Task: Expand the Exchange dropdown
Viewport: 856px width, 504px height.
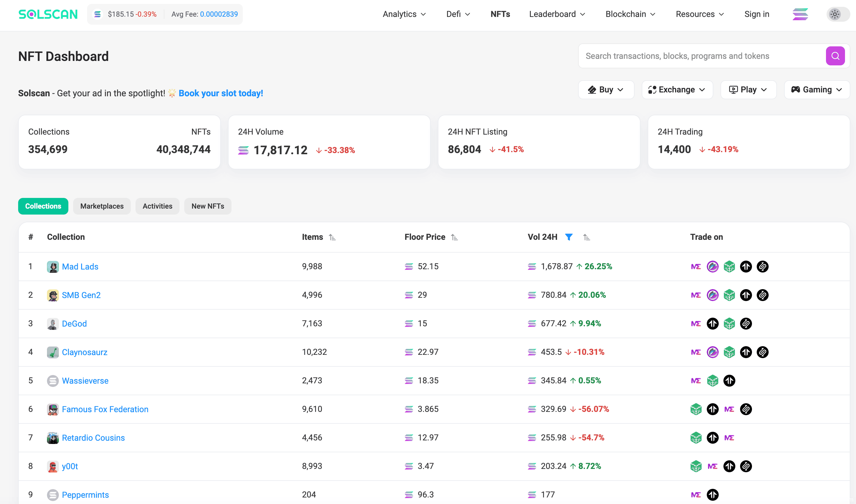Action: 677,90
